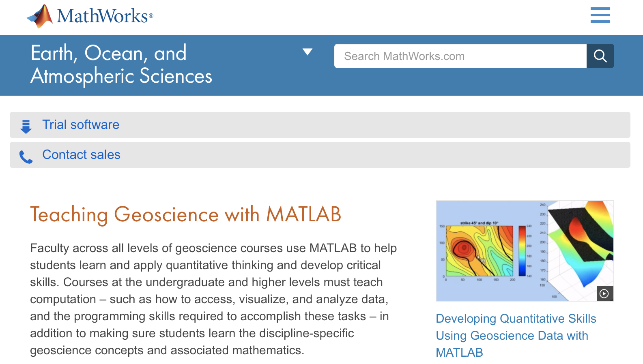Viewport: 643px width, 364px height.
Task: Click the magnifying glass search button
Action: point(600,56)
